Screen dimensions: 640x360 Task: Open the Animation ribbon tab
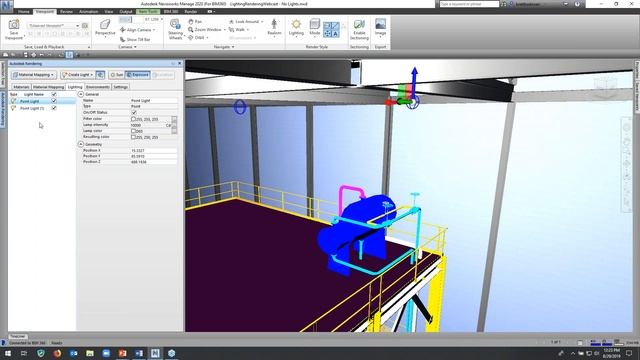(x=88, y=11)
